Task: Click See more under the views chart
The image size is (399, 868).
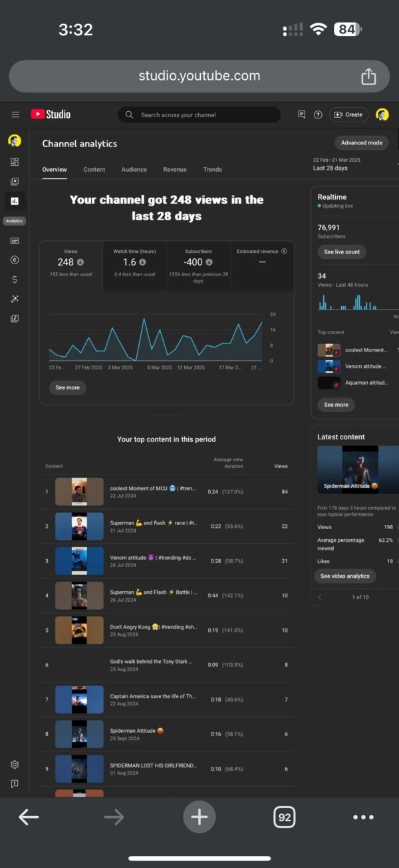Action: 67,387
